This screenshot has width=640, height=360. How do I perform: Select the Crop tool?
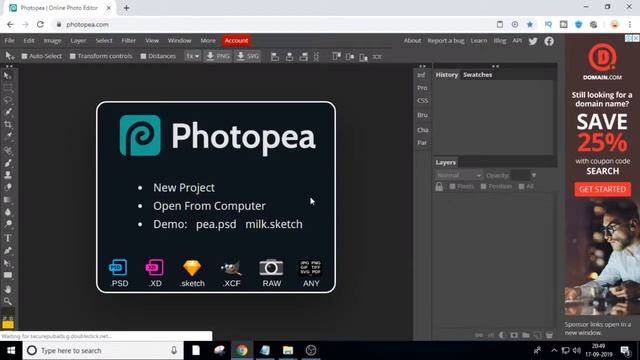[7, 124]
